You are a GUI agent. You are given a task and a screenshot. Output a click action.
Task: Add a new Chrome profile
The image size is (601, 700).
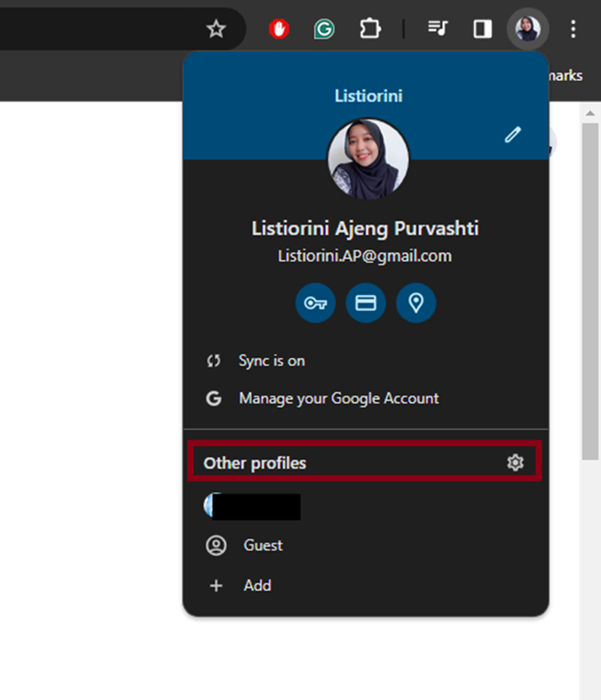[257, 585]
